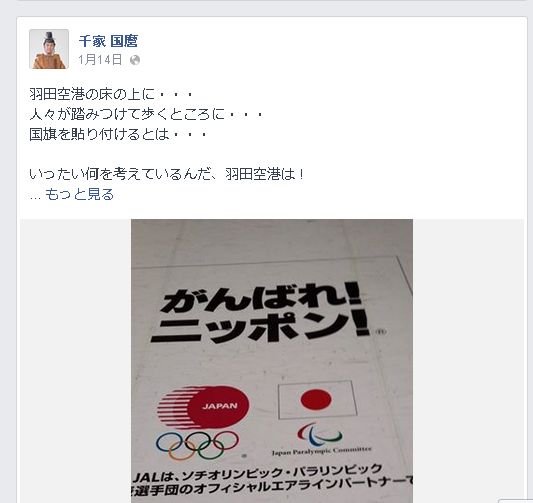Click the Japanese flag in the photo
Screen dimensions: 533x503
pos(317,400)
